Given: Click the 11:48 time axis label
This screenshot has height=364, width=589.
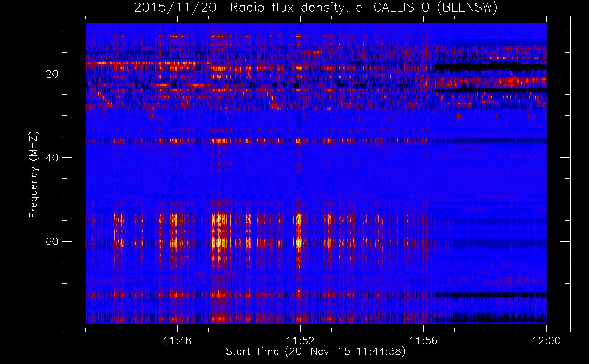Looking at the screenshot, I should [177, 341].
